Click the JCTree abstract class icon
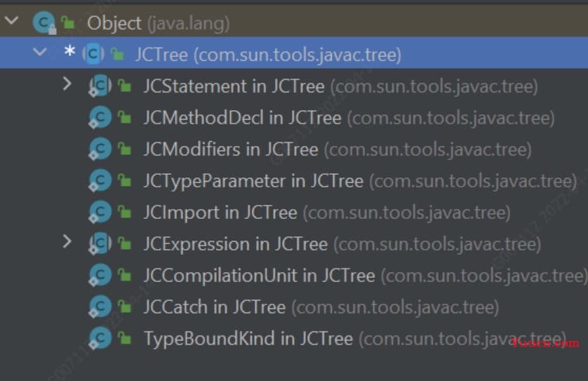This screenshot has height=381, width=588. coord(93,54)
